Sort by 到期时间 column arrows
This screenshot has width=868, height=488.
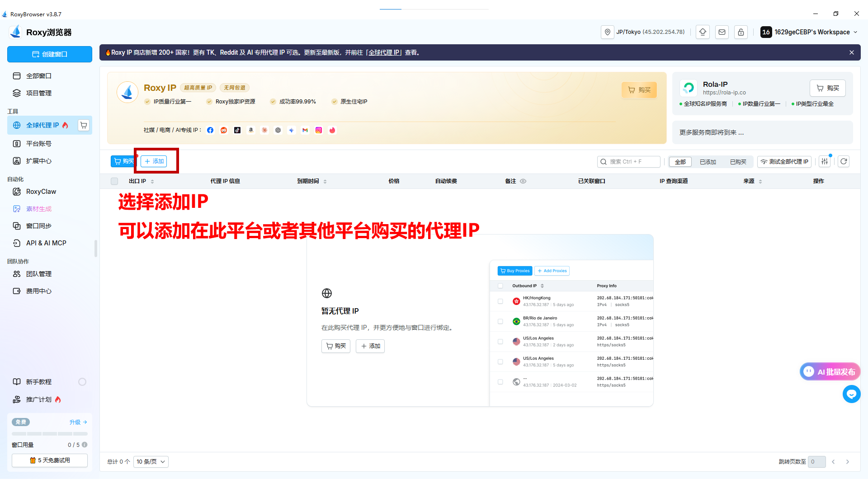pyautogui.click(x=325, y=182)
